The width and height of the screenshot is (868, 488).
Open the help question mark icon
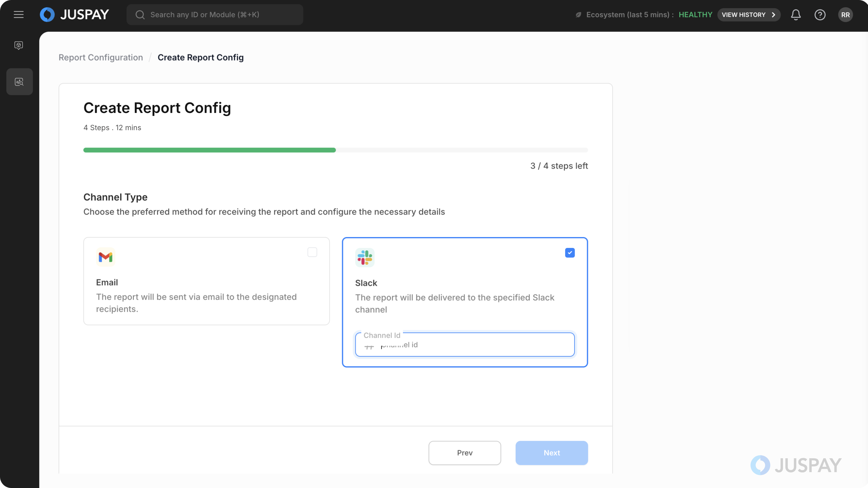(820, 14)
